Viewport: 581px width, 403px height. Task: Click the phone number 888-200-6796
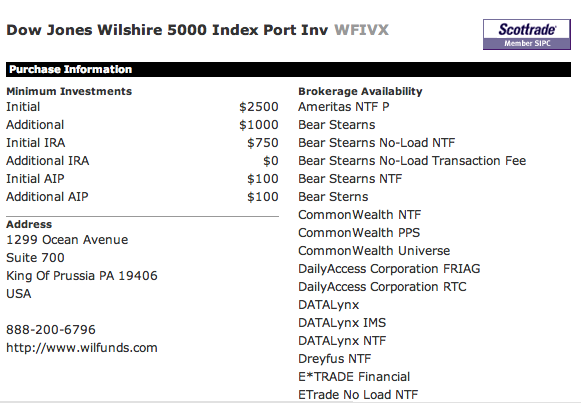[x=51, y=330]
